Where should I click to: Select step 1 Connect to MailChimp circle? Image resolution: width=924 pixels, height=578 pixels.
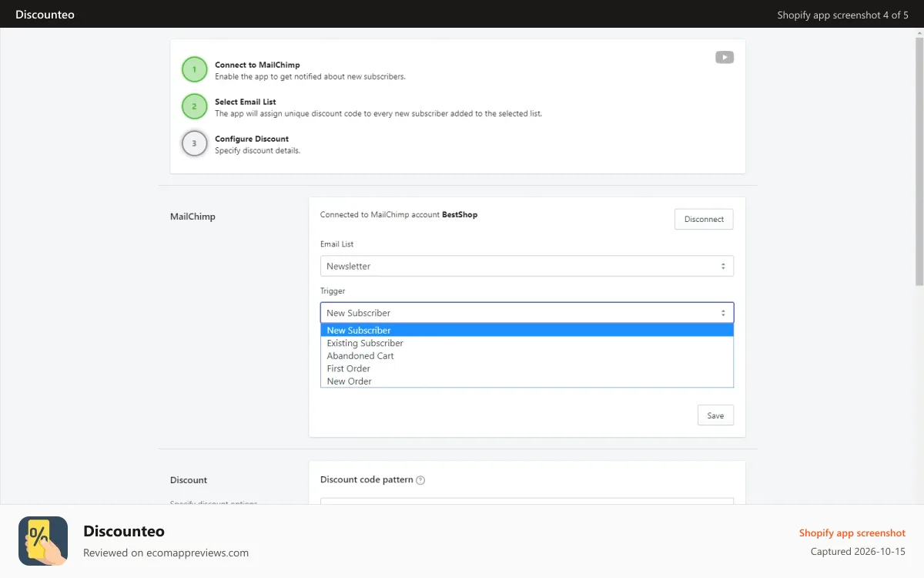(x=195, y=69)
